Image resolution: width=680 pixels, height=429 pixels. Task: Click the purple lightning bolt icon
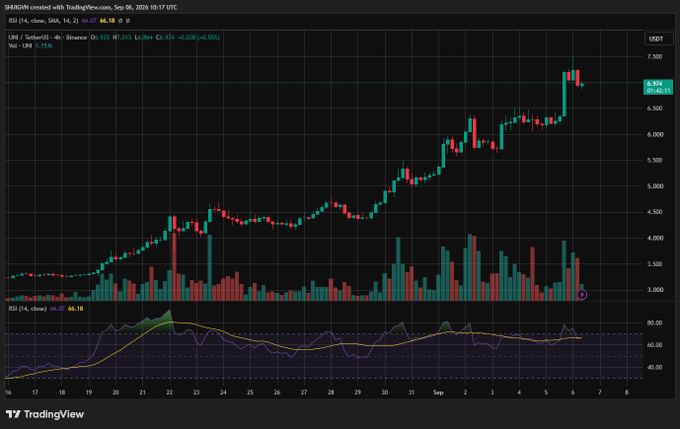click(x=582, y=295)
